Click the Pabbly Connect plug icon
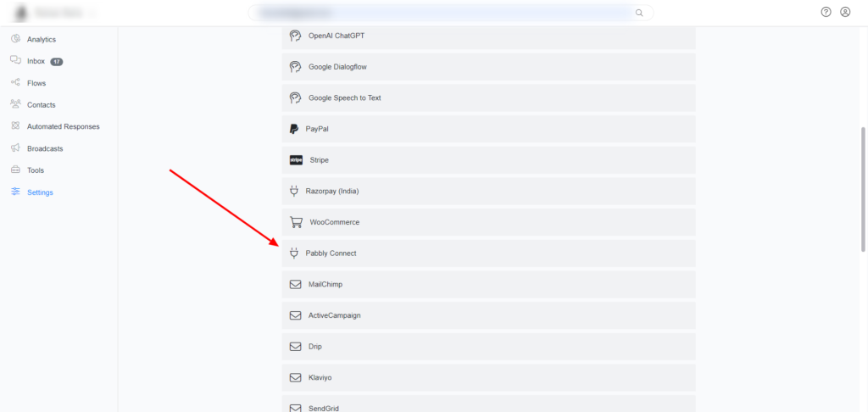Image resolution: width=868 pixels, height=412 pixels. tap(294, 253)
